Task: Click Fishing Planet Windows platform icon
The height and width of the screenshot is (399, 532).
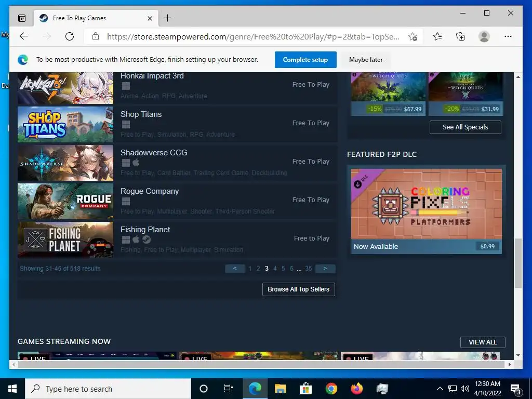Action: pos(126,240)
